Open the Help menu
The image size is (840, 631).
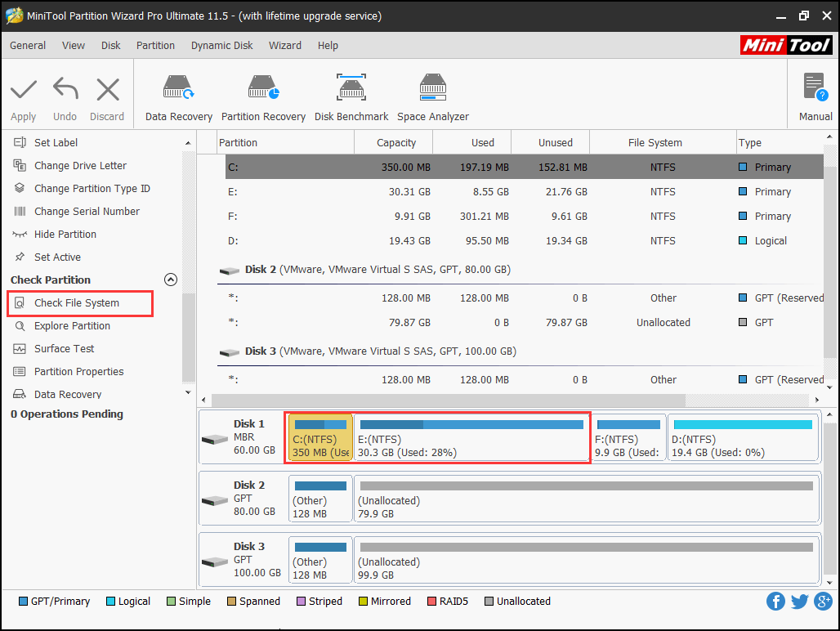[328, 46]
